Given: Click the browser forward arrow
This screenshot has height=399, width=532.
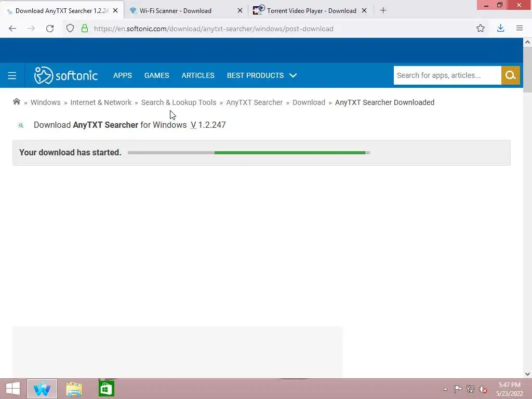Looking at the screenshot, I should (x=31, y=29).
